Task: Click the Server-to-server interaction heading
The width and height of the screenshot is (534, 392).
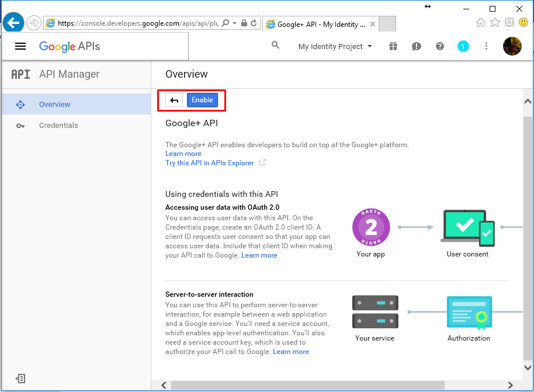Action: [x=209, y=294]
